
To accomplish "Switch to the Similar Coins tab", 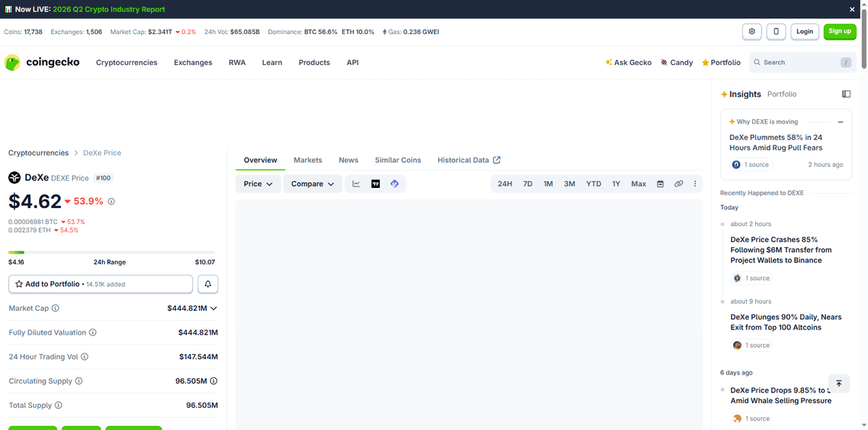I will [398, 160].
